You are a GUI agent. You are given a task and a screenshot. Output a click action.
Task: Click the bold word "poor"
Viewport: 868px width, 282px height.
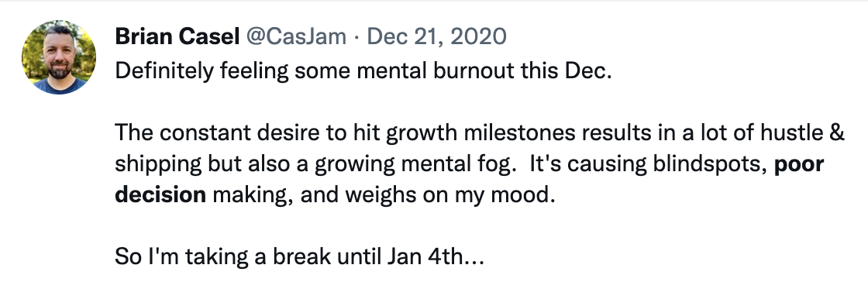(799, 165)
